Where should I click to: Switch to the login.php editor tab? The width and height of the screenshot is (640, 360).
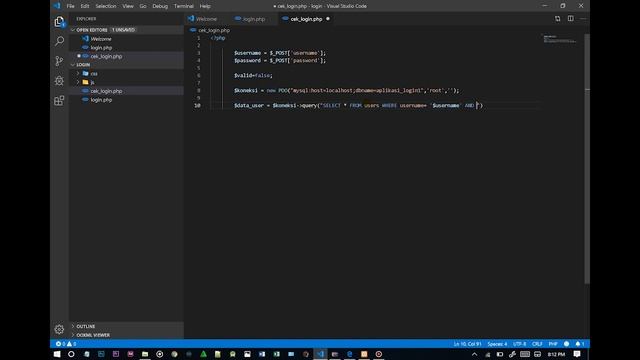point(254,19)
